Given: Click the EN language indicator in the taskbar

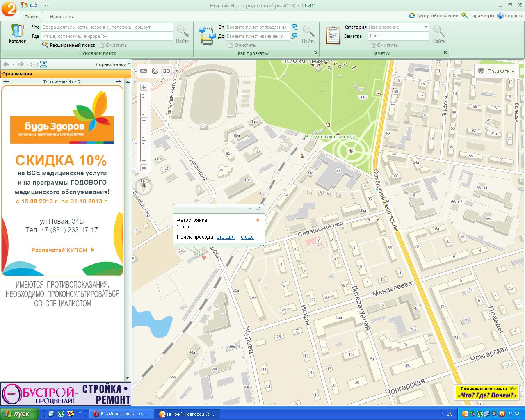Looking at the screenshot, I should click(450, 414).
